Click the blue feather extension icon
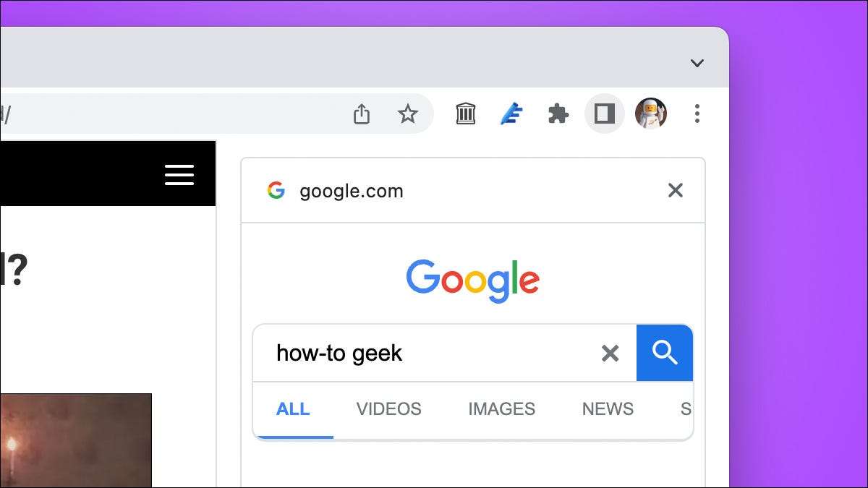This screenshot has height=488, width=868. pos(512,114)
